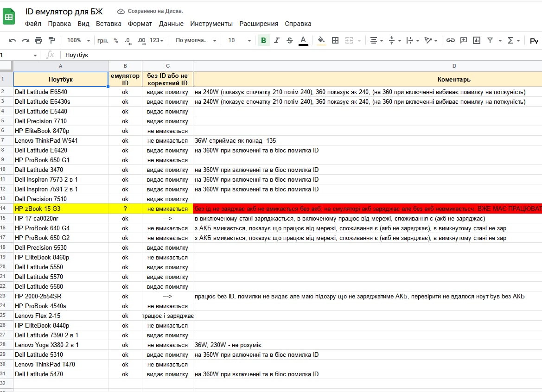Image resolution: width=542 pixels, height=392 pixels.
Task: Open the fill color bucket
Action: pos(321,40)
